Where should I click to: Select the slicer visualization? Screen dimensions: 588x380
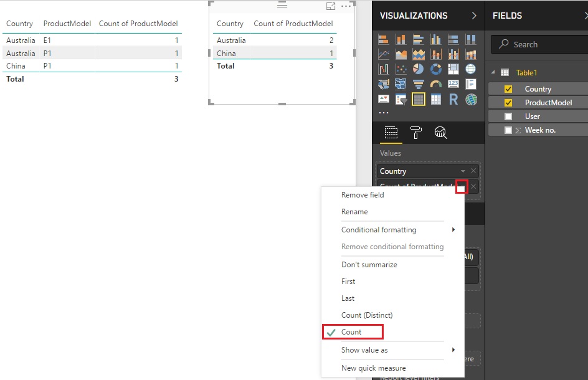(401, 99)
